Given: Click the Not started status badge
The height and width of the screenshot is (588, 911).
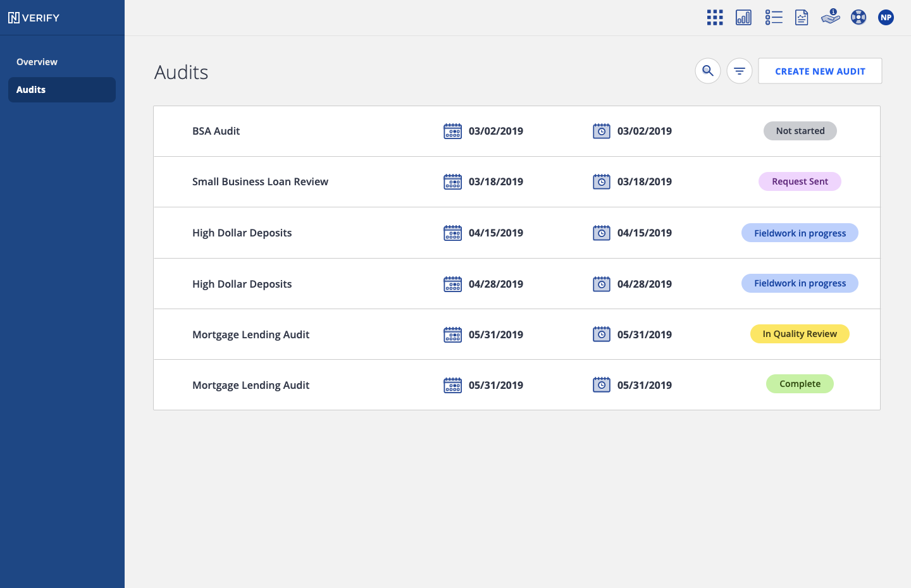Looking at the screenshot, I should pyautogui.click(x=800, y=131).
